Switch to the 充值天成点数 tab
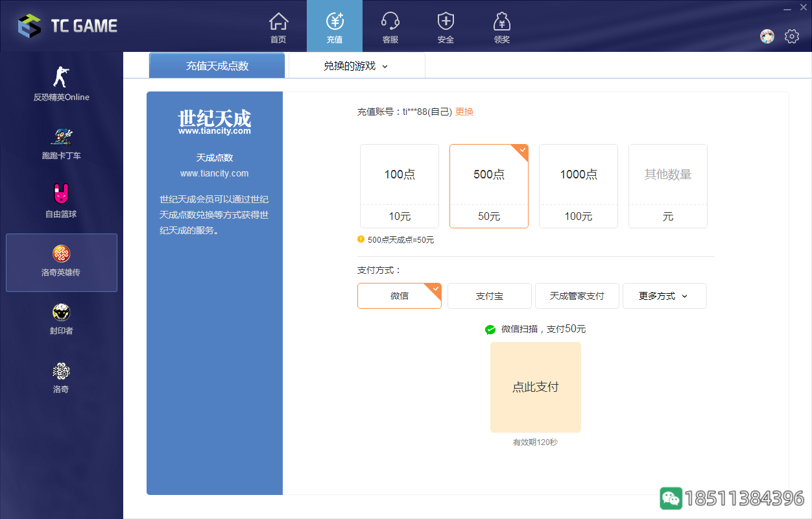Viewport: 812px width, 519px height. click(x=217, y=66)
